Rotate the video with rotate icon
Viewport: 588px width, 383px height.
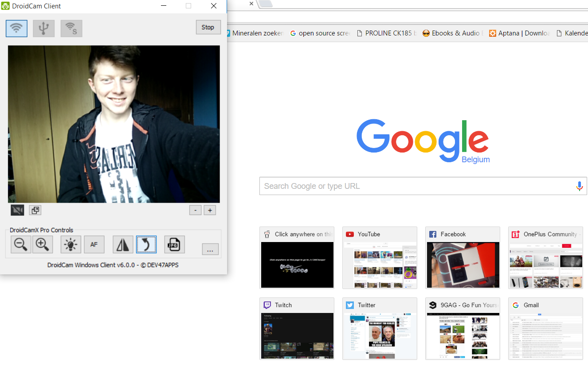click(x=146, y=244)
